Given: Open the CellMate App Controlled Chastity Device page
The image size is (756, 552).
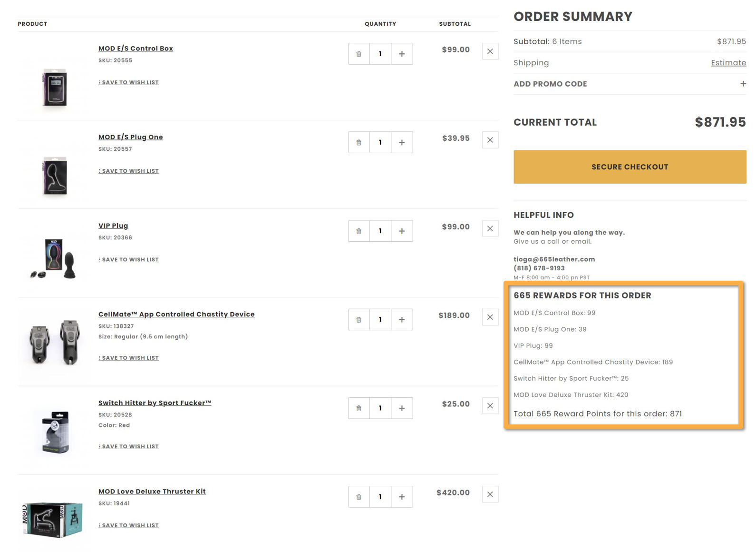Looking at the screenshot, I should [x=176, y=314].
